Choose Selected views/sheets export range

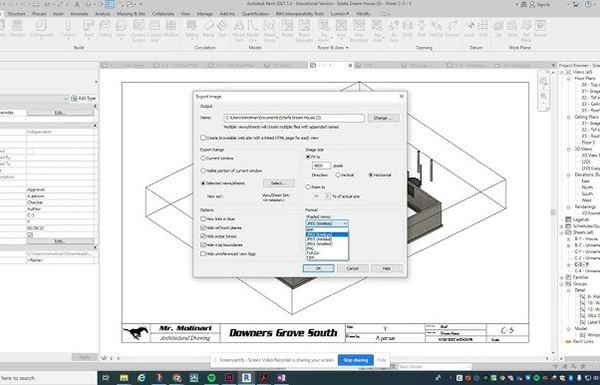tap(203, 183)
